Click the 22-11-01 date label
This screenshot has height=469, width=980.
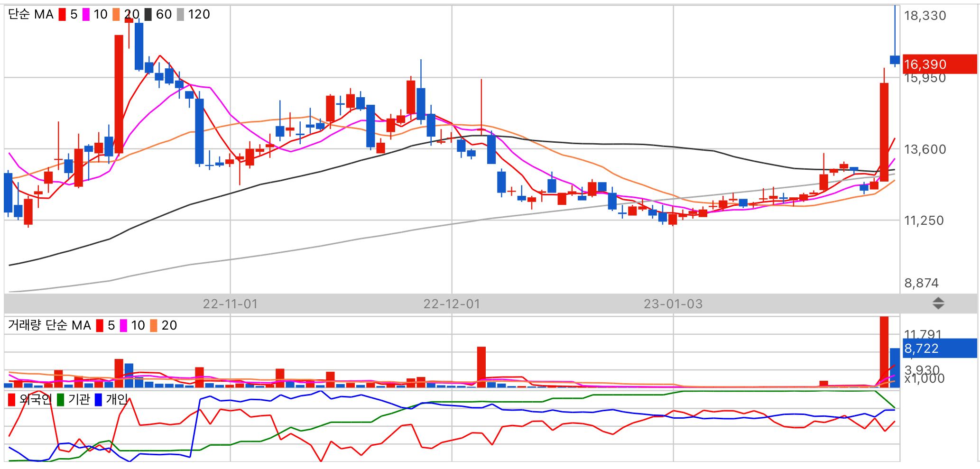point(231,304)
